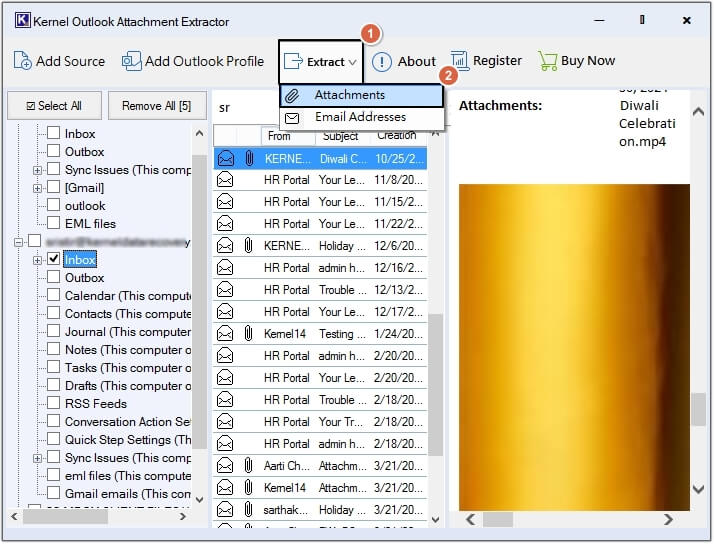Collapse the blurred account root node

tap(18, 242)
